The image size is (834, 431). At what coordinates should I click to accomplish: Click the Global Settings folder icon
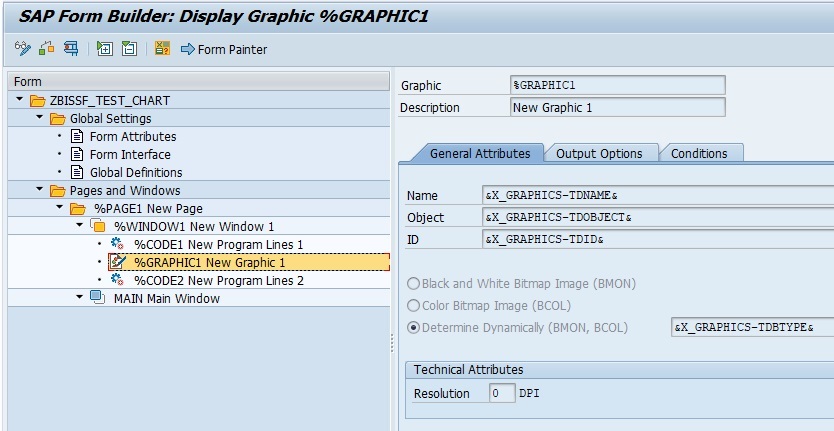tap(57, 119)
